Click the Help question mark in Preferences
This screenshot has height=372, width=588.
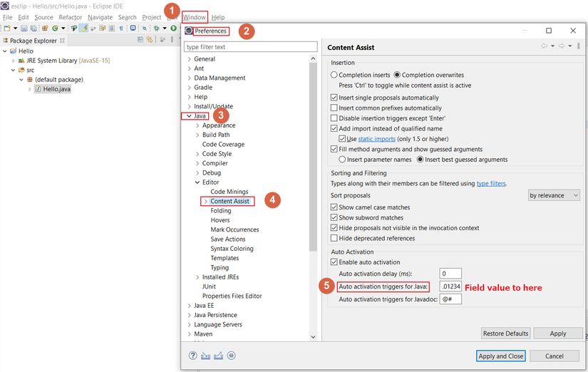click(x=192, y=356)
